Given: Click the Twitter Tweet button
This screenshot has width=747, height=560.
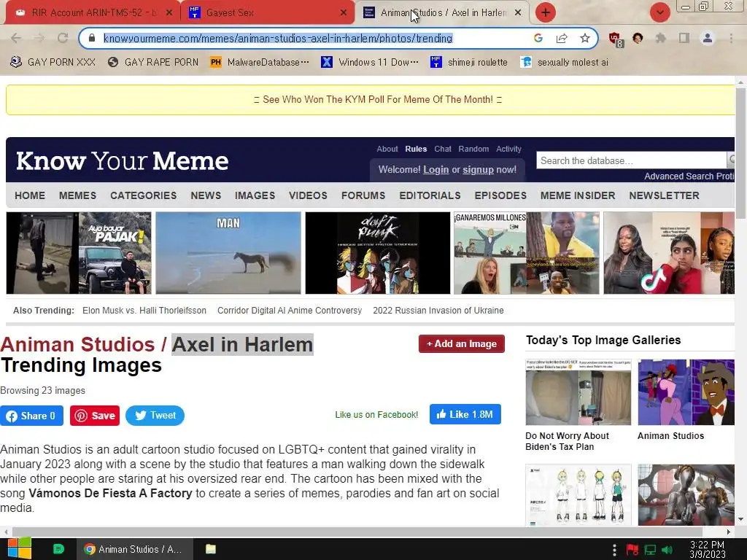Looking at the screenshot, I should click(155, 416).
